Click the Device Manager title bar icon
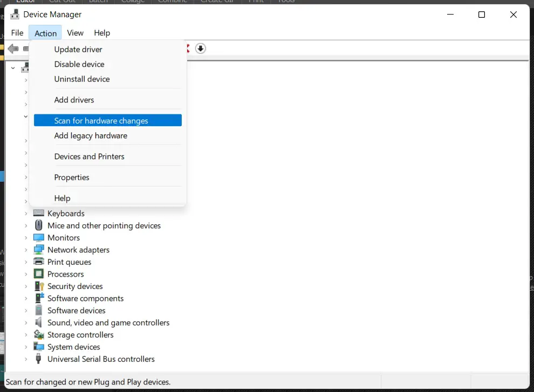 coord(15,15)
